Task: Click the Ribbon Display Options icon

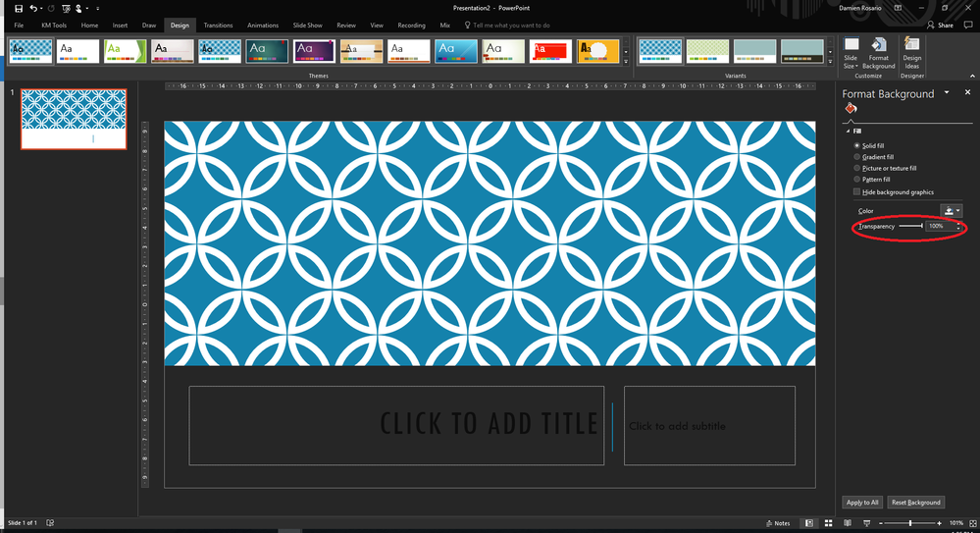Action: (x=899, y=8)
